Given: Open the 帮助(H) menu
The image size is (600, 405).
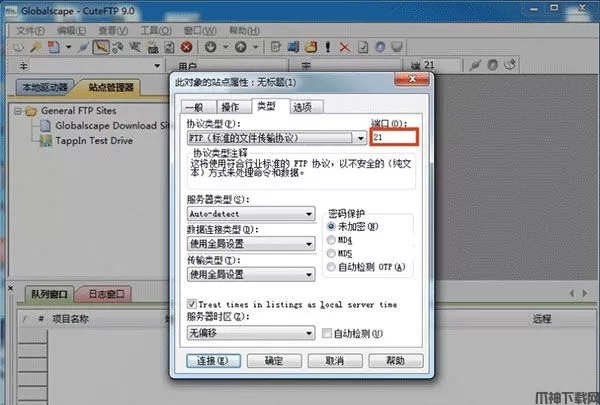Looking at the screenshot, I should [x=244, y=31].
